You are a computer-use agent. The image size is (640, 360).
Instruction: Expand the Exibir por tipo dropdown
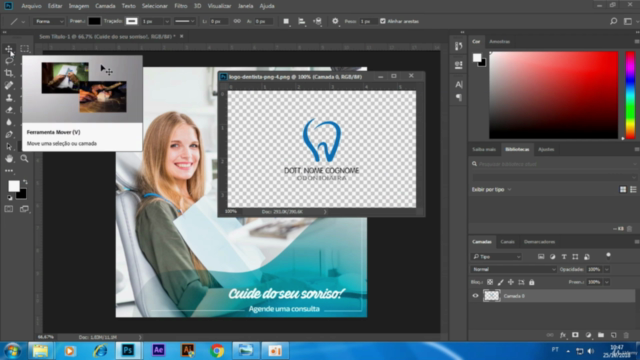(491, 189)
